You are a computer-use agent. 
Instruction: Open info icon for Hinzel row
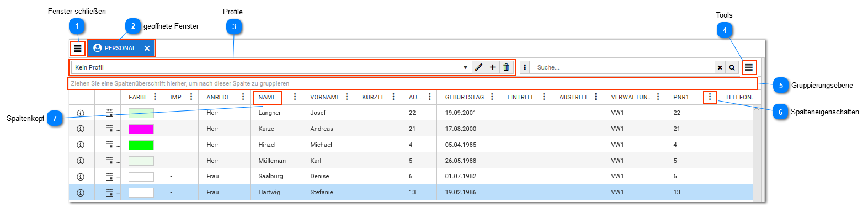(x=81, y=145)
